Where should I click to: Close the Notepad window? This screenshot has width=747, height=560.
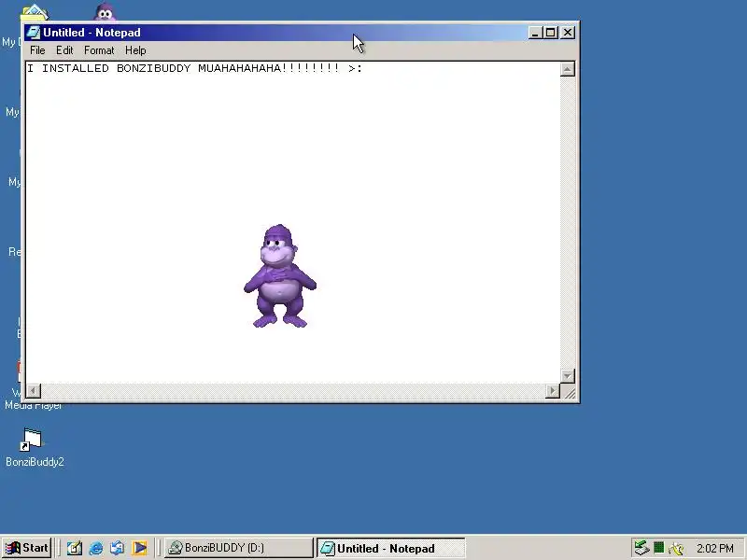click(568, 33)
